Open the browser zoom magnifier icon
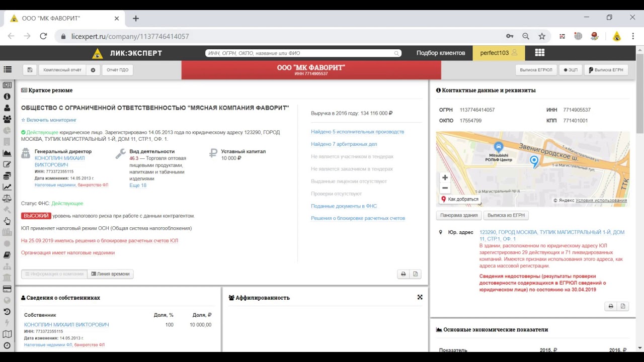 [x=526, y=36]
